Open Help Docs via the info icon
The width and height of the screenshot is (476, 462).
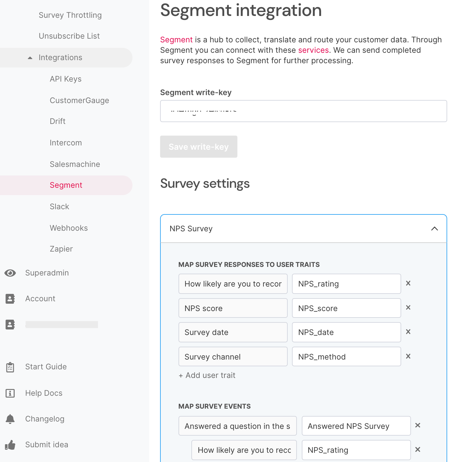point(10,393)
